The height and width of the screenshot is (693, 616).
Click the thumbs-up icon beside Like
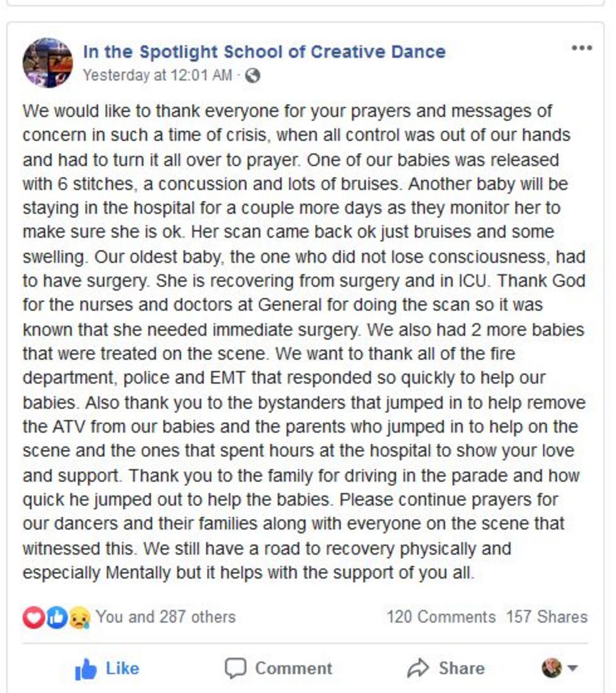86,669
